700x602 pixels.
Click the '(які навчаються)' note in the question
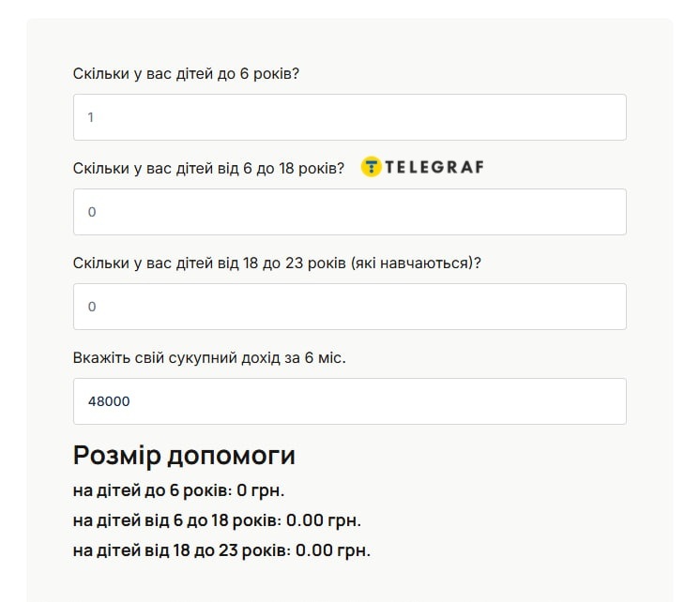414,263
